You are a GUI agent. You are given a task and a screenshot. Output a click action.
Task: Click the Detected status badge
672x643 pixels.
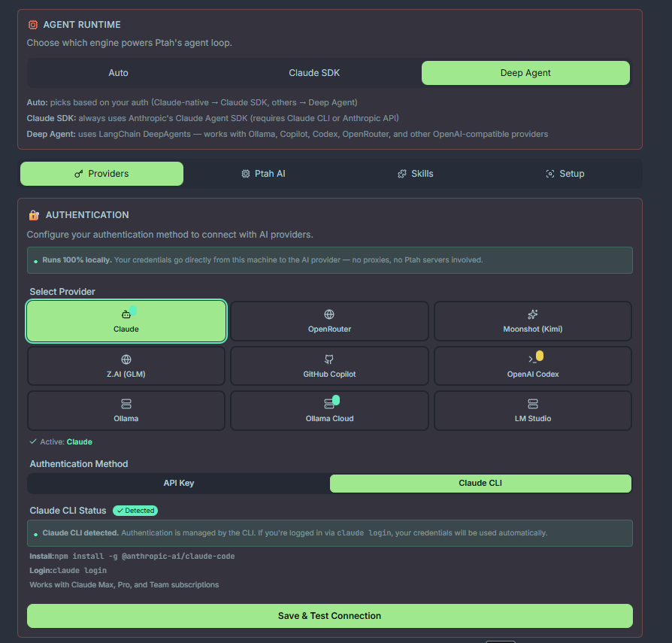pyautogui.click(x=135, y=511)
